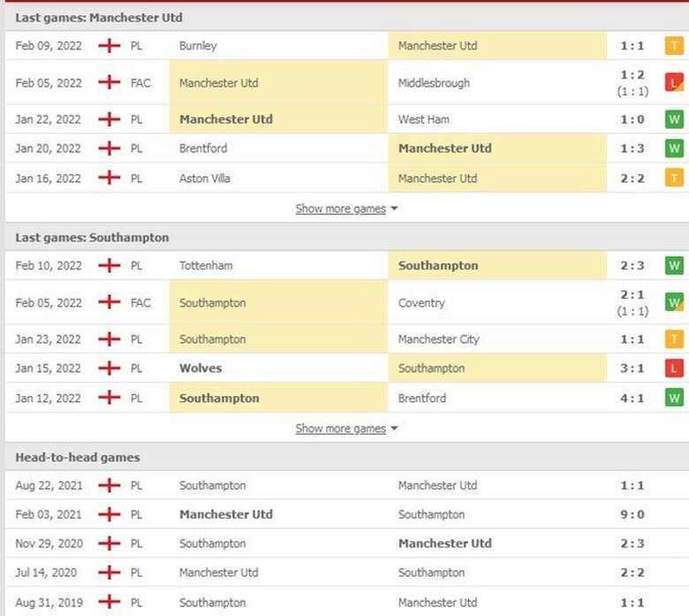Viewport: 689px width, 616px height.
Task: Open the Middlesbrough team link
Action: [434, 83]
